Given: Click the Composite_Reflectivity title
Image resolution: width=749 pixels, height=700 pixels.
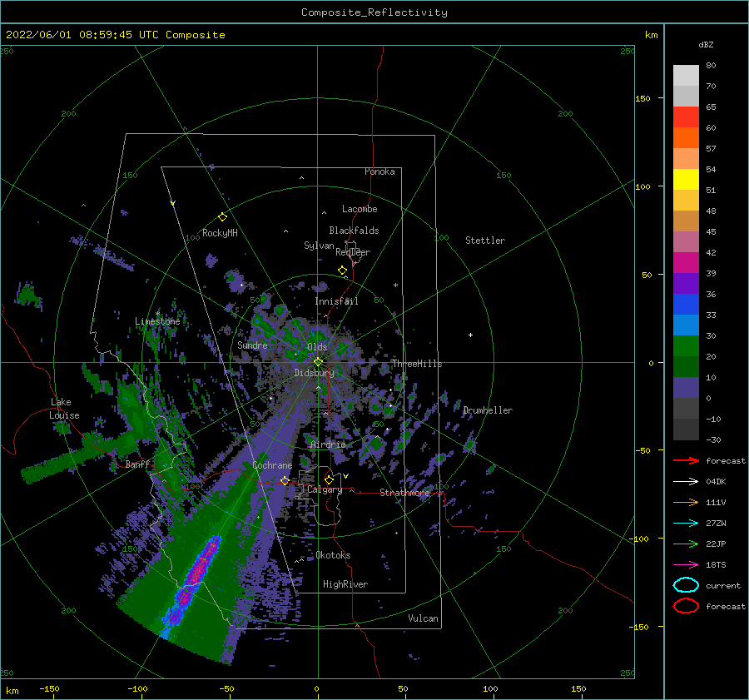Looking at the screenshot, I should [x=374, y=12].
